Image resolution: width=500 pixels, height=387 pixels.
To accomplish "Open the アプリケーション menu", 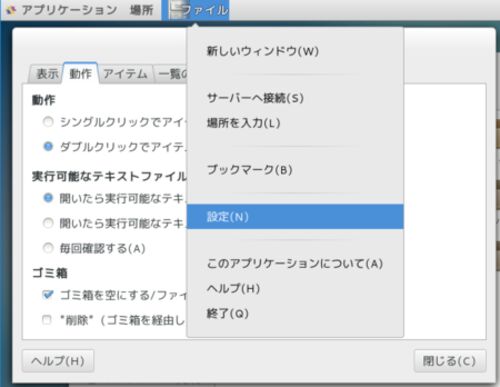I will [69, 10].
